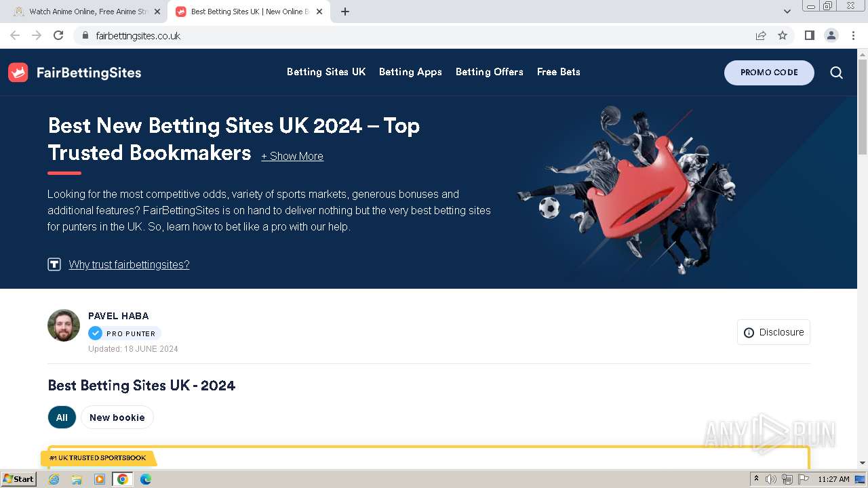Viewport: 868px width, 488px height.
Task: Select the Best Betting Sites UK tab
Action: coord(248,12)
